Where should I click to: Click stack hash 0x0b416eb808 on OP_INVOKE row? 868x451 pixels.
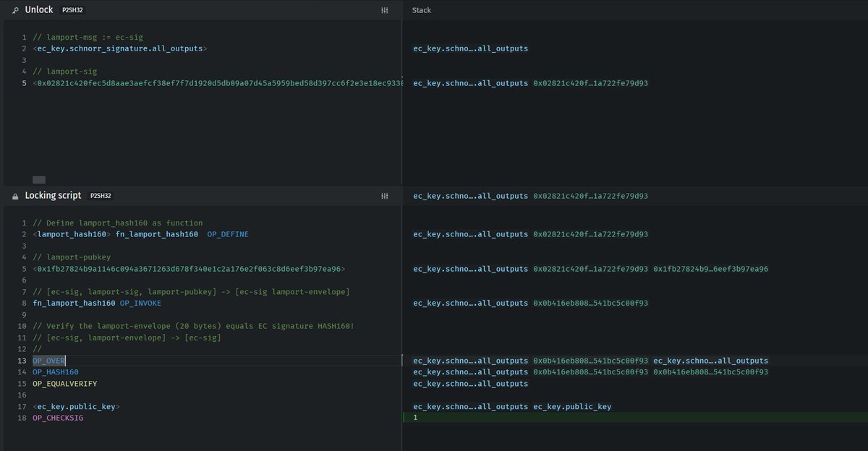[591, 303]
